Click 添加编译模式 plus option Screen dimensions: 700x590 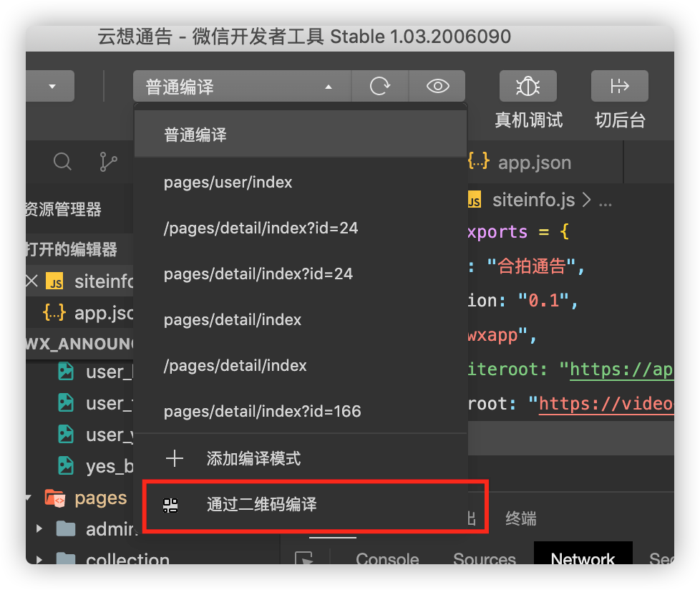pos(301,459)
